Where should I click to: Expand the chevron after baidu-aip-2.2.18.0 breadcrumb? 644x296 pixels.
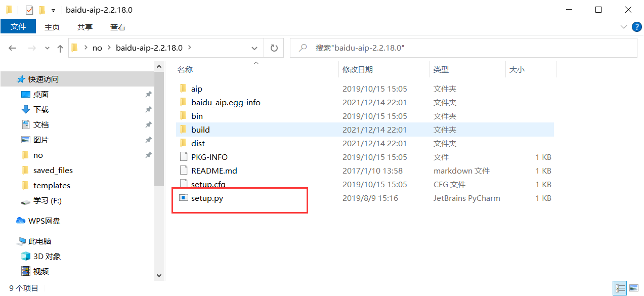click(190, 48)
